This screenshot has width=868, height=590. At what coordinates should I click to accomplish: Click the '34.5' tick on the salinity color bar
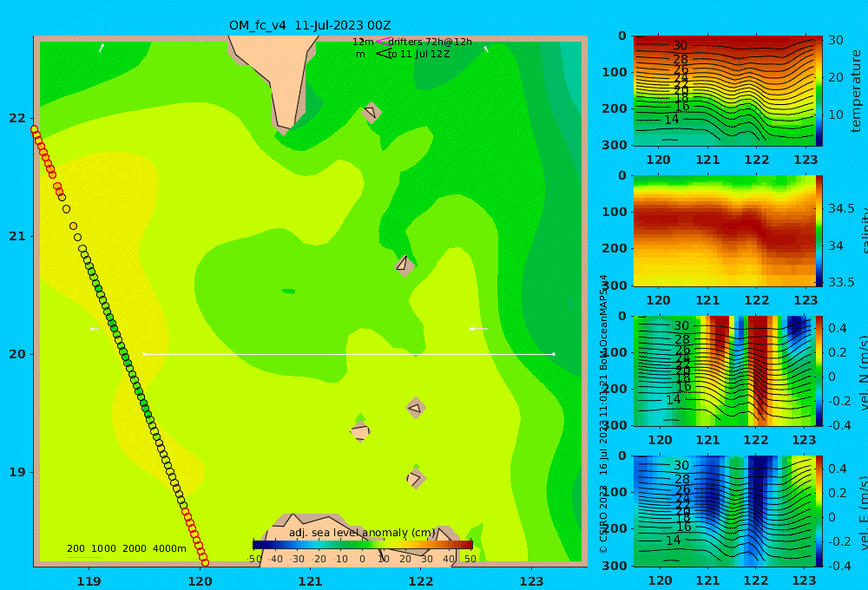(841, 208)
